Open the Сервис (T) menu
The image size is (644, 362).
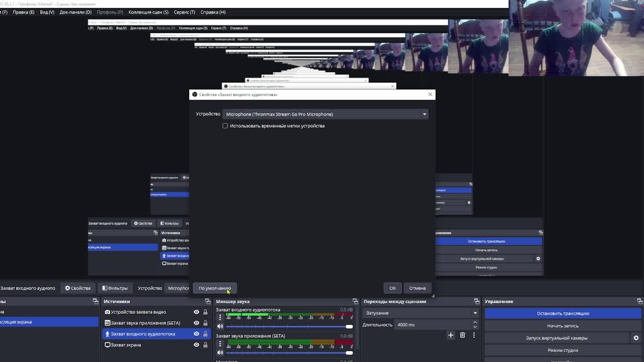pyautogui.click(x=184, y=12)
